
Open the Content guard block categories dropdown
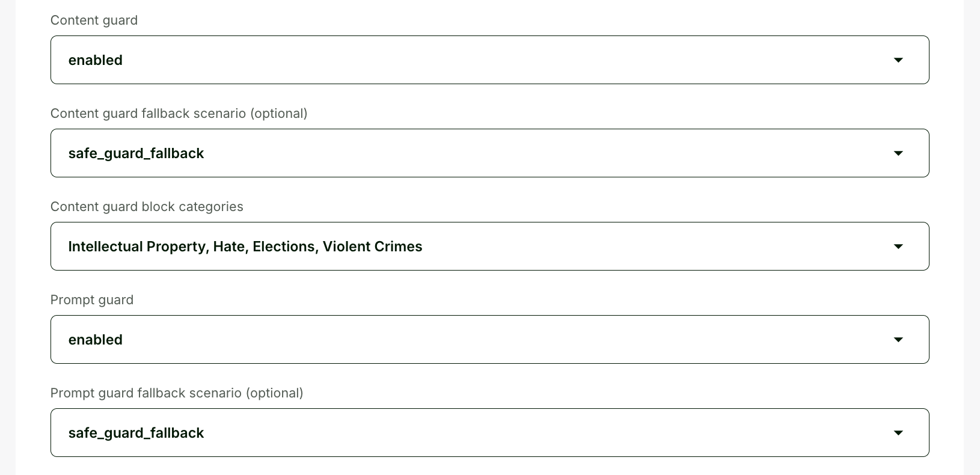point(541,247)
